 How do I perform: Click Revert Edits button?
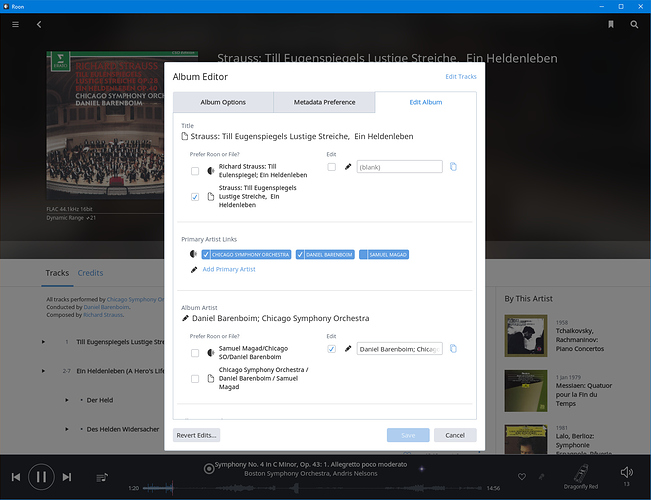[x=196, y=435]
